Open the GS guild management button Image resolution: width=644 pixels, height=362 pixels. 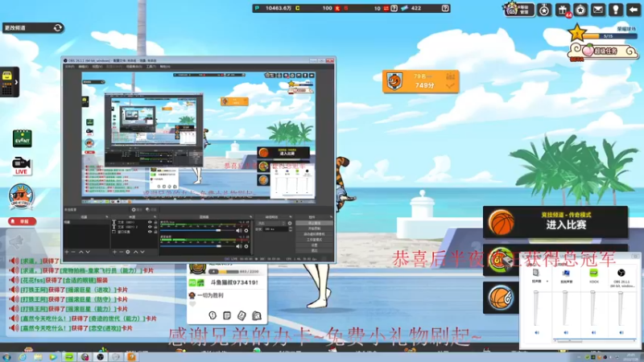point(519,9)
